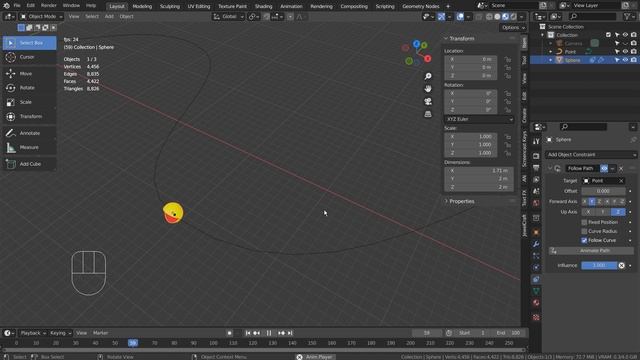
Task: Set Up Axis to Z
Action: point(618,212)
